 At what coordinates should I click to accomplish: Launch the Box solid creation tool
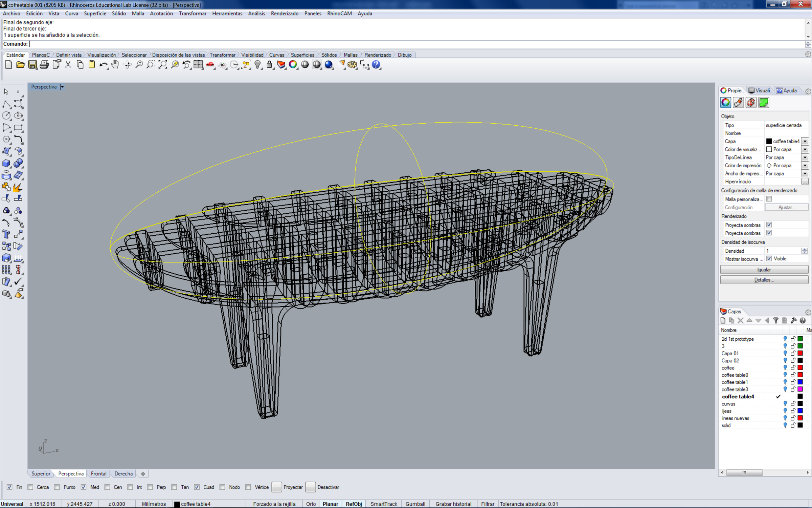tap(6, 163)
